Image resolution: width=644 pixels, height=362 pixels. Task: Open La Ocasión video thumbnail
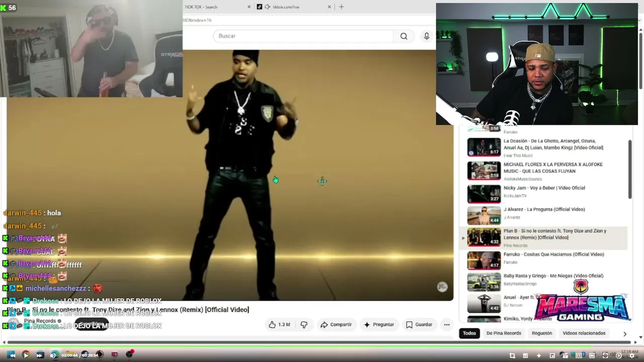pos(484,147)
